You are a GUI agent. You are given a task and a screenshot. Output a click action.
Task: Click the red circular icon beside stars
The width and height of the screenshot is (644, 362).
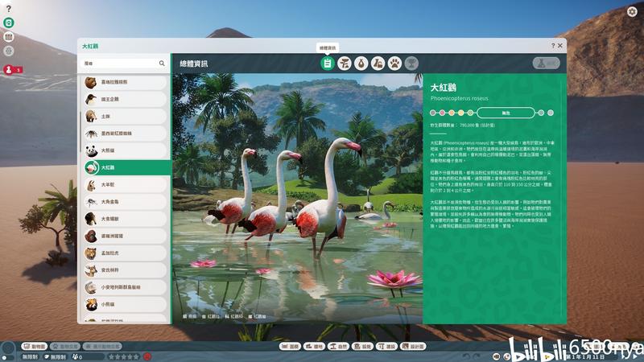tap(147, 357)
